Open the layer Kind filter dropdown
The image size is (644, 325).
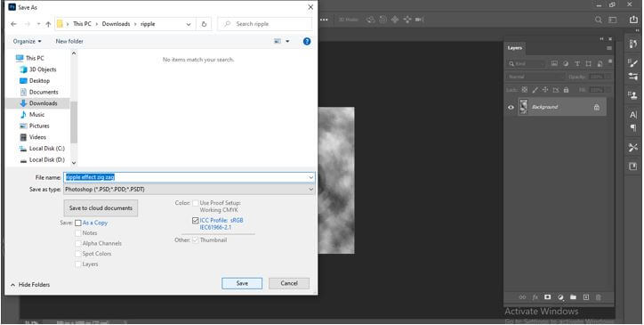(526, 64)
